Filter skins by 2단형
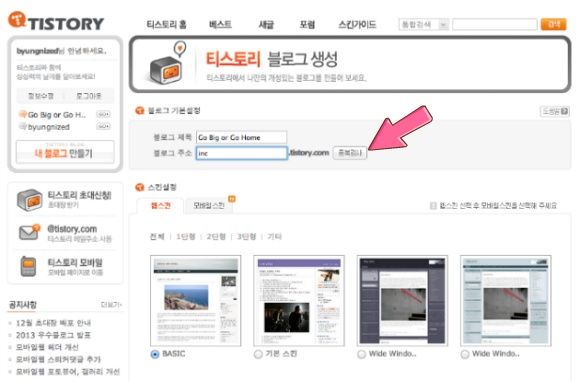This screenshot has width=580, height=381. point(216,237)
